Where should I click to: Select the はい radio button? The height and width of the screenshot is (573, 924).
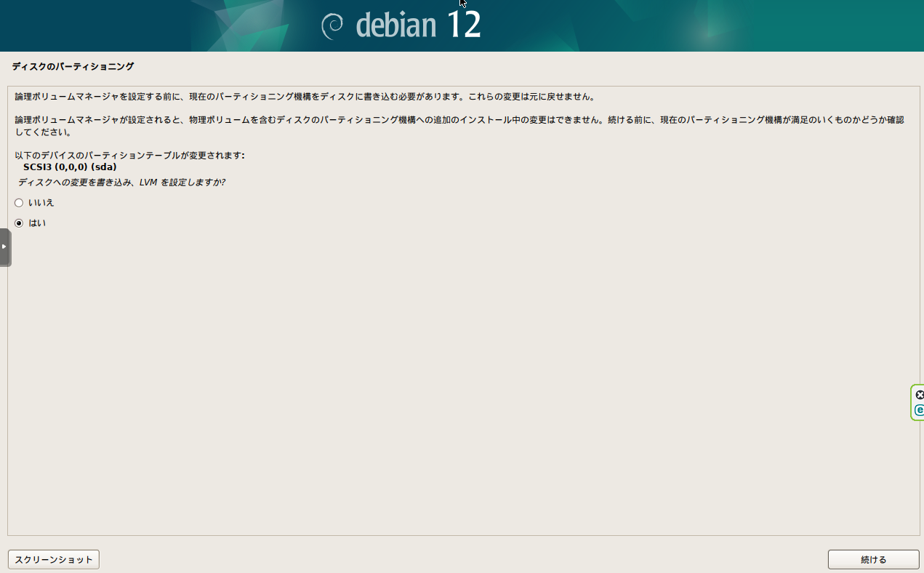point(18,223)
